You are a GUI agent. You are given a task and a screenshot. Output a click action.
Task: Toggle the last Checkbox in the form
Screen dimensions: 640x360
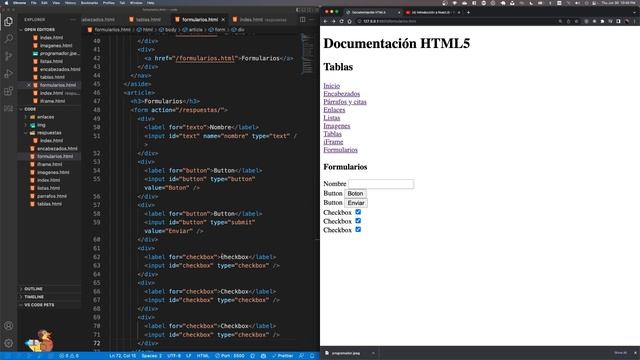(358, 229)
